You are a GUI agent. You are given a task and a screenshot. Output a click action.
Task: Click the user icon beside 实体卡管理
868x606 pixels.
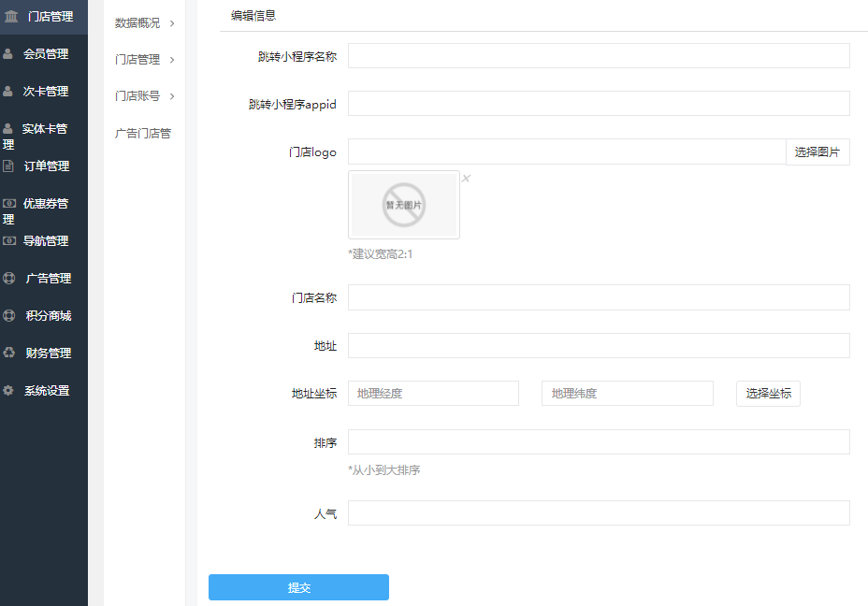pyautogui.click(x=7, y=128)
